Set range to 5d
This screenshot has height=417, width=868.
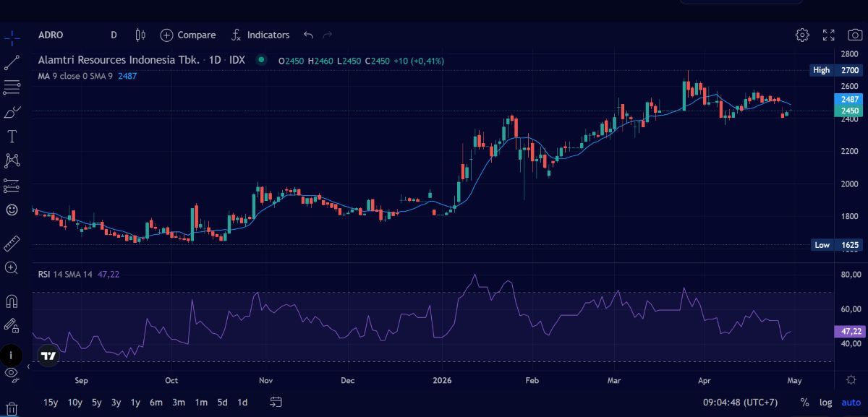(x=223, y=402)
